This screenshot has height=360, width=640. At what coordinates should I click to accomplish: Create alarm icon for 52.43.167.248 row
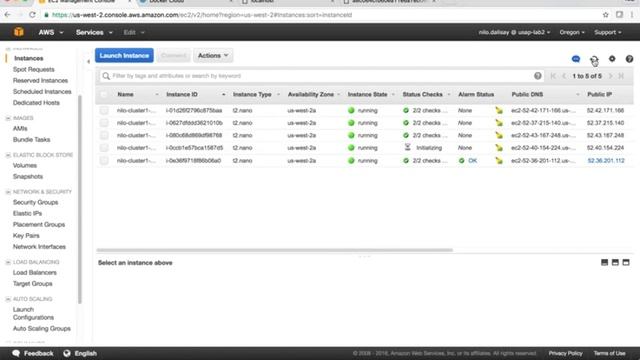pyautogui.click(x=499, y=135)
